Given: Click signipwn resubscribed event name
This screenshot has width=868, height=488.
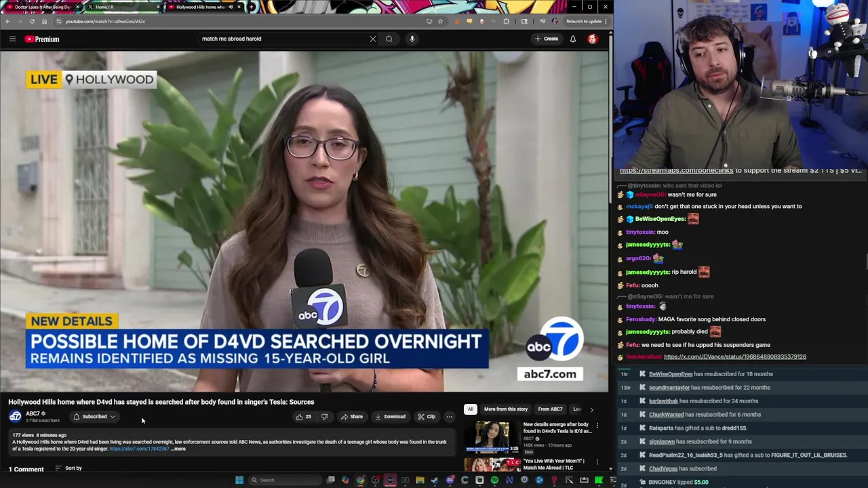Looking at the screenshot, I should coord(662,442).
